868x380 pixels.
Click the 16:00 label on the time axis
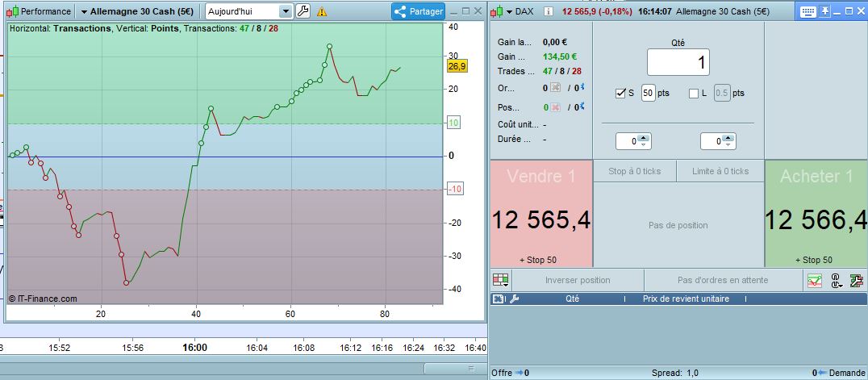pyautogui.click(x=195, y=348)
